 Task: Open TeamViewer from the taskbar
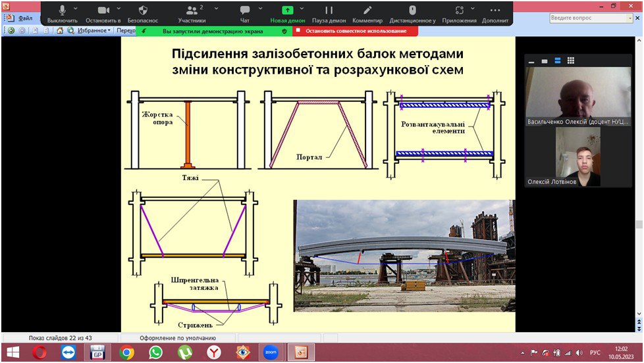[68, 352]
